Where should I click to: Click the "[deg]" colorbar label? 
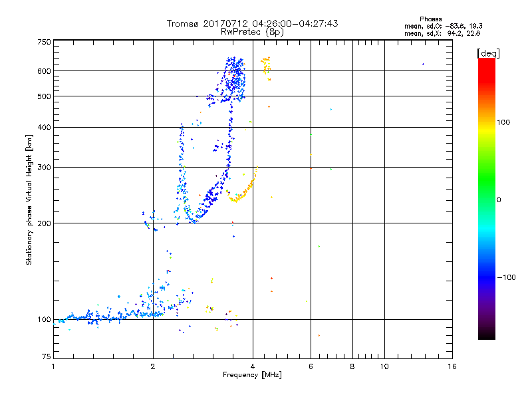488,53
